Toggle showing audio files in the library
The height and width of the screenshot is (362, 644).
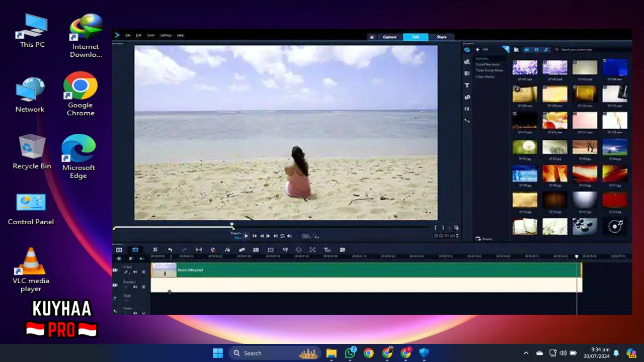(546, 50)
